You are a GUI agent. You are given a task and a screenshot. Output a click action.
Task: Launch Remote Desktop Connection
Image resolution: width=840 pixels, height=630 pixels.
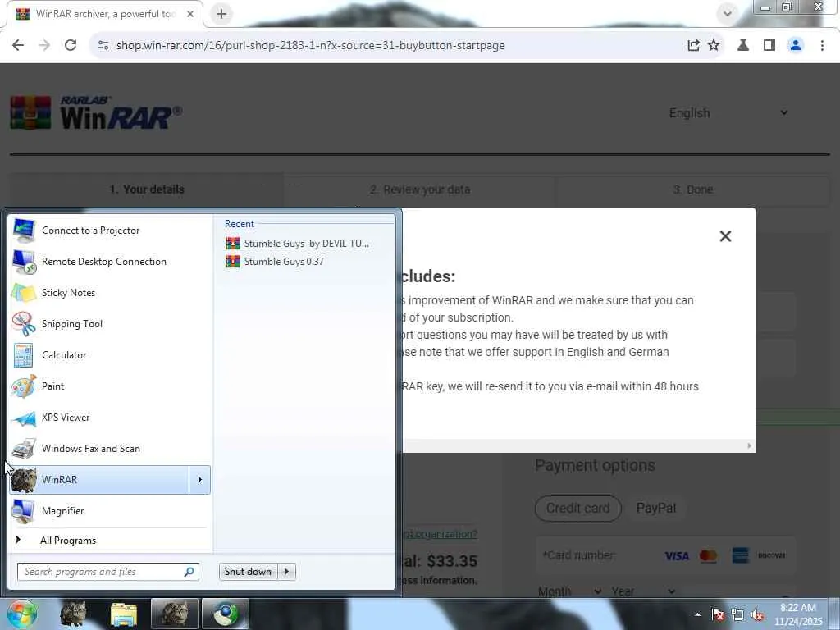[110, 262]
